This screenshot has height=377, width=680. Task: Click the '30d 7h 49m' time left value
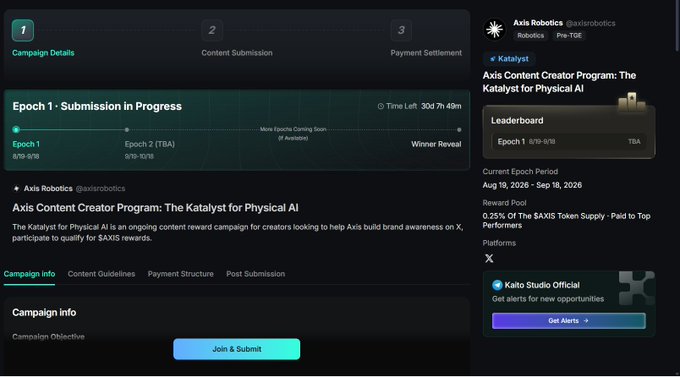point(441,106)
